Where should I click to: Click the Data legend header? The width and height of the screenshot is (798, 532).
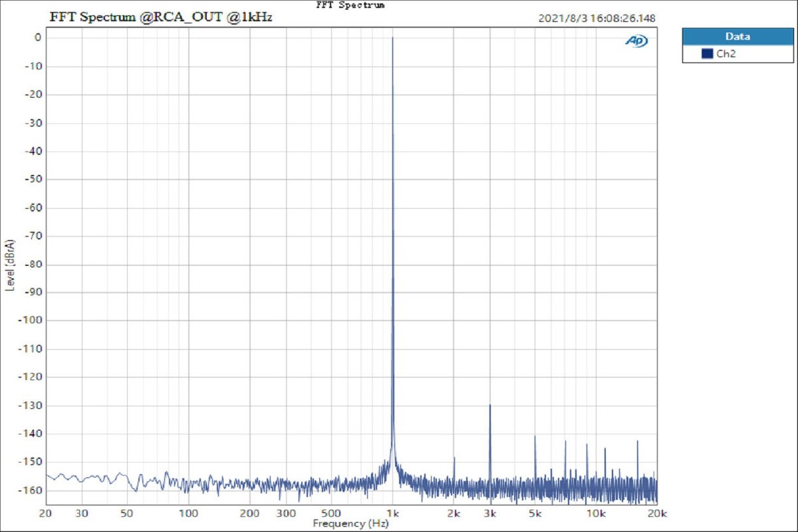point(737,37)
